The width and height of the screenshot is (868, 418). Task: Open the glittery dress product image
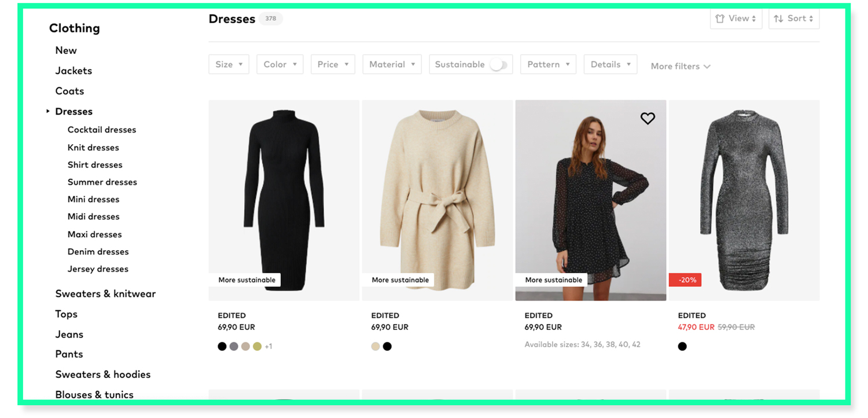pos(744,200)
